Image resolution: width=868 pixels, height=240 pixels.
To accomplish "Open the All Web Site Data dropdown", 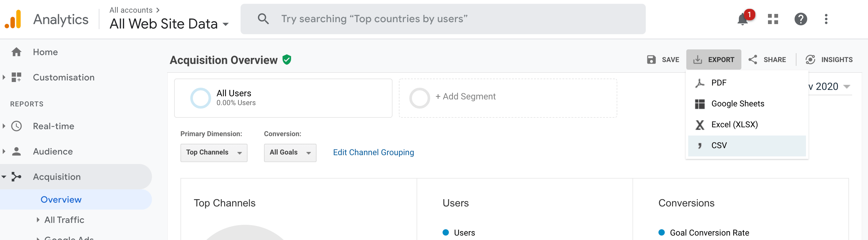I will click(x=169, y=24).
